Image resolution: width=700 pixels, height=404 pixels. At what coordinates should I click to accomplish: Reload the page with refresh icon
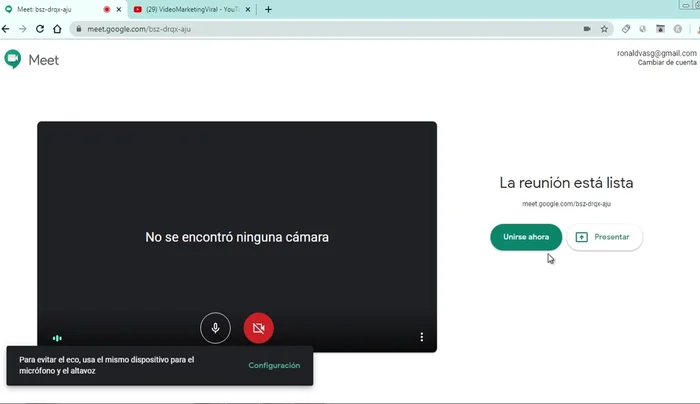point(40,29)
